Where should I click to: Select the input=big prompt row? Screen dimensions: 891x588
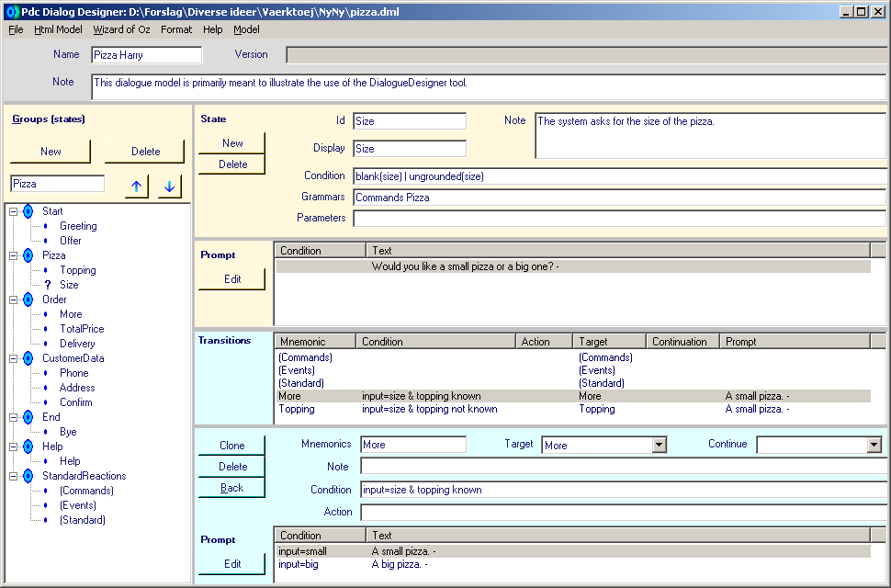tap(574, 564)
